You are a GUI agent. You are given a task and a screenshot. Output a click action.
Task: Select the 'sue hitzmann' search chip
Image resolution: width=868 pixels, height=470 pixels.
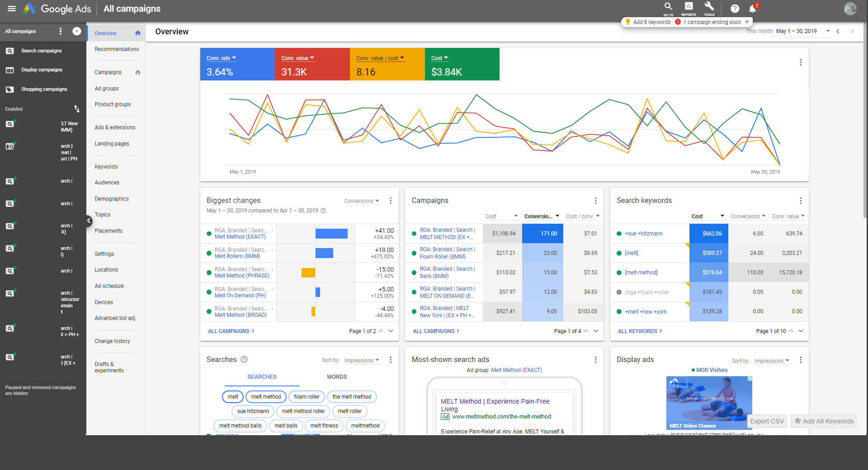tap(253, 411)
